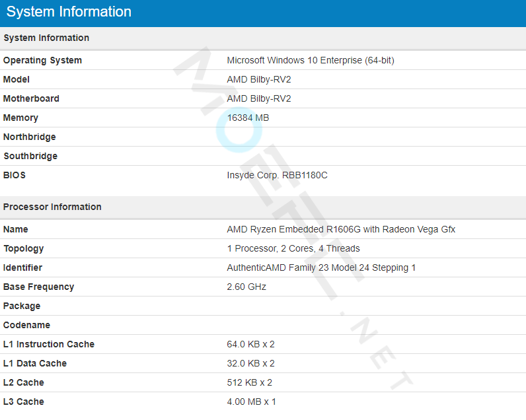Click the BIOS row label
526x420 pixels.
15,175
